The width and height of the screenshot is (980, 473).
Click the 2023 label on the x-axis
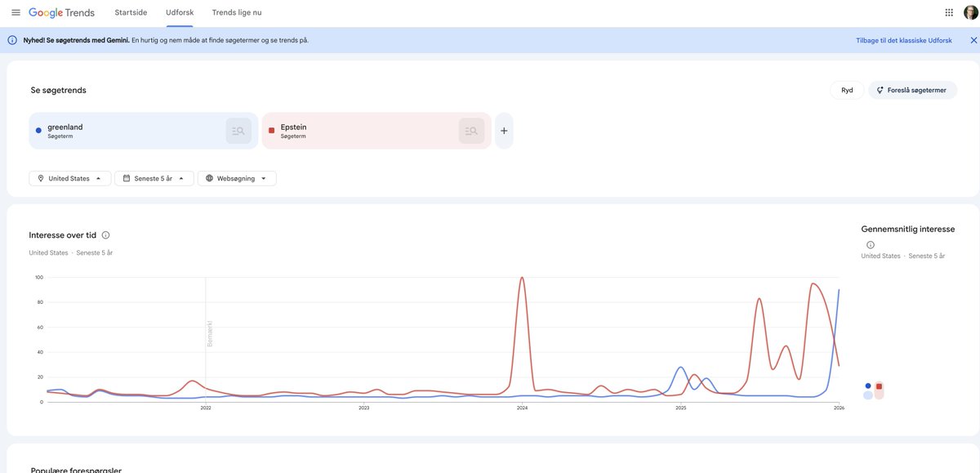[364, 408]
